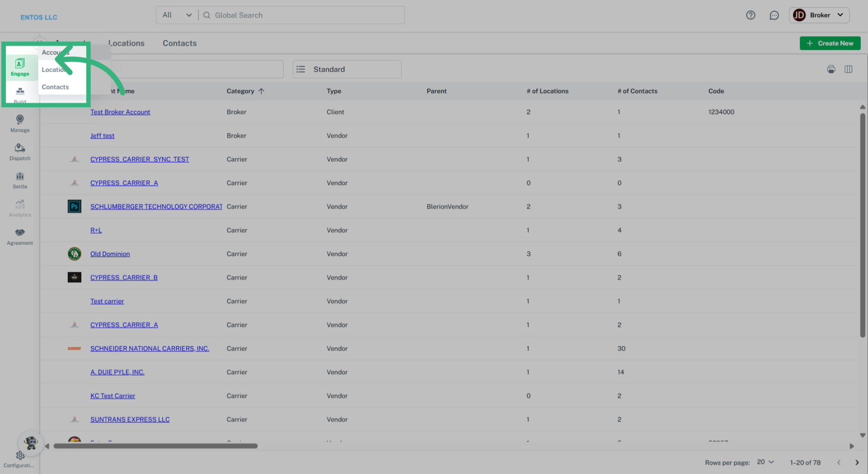868x474 pixels.
Task: Select Contacts in the Engage flyout menu
Action: (x=55, y=87)
